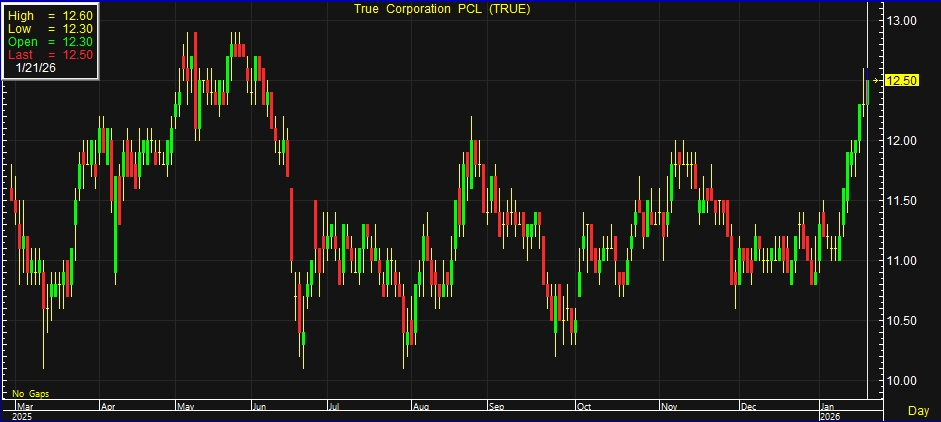
Task: Click the Open = 12.30 readout
Action: 49,42
